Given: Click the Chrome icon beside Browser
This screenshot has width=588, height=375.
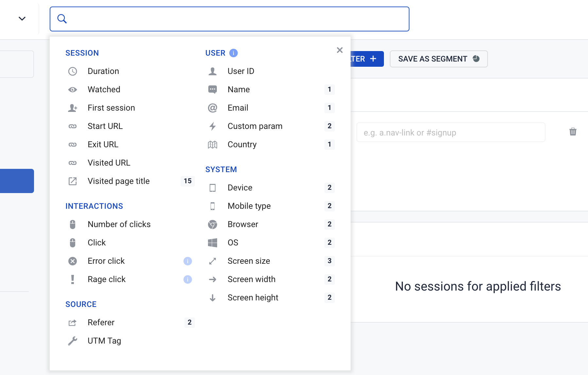Looking at the screenshot, I should pyautogui.click(x=213, y=224).
